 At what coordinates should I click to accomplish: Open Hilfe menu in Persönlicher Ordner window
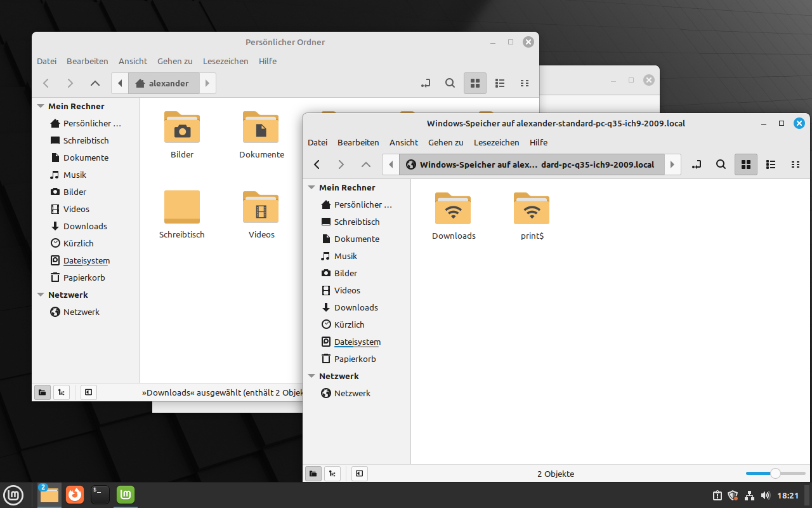pos(268,61)
